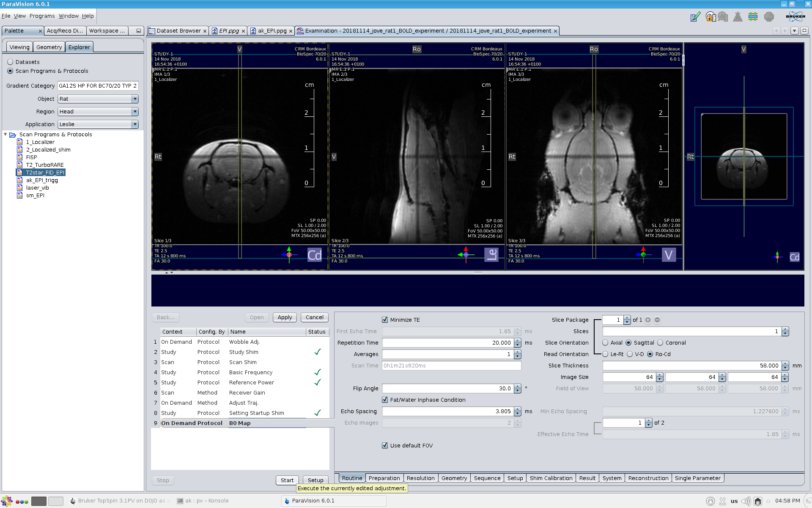The image size is (812, 508).
Task: Click the orange and green grid toolbar icon
Action: [753, 17]
